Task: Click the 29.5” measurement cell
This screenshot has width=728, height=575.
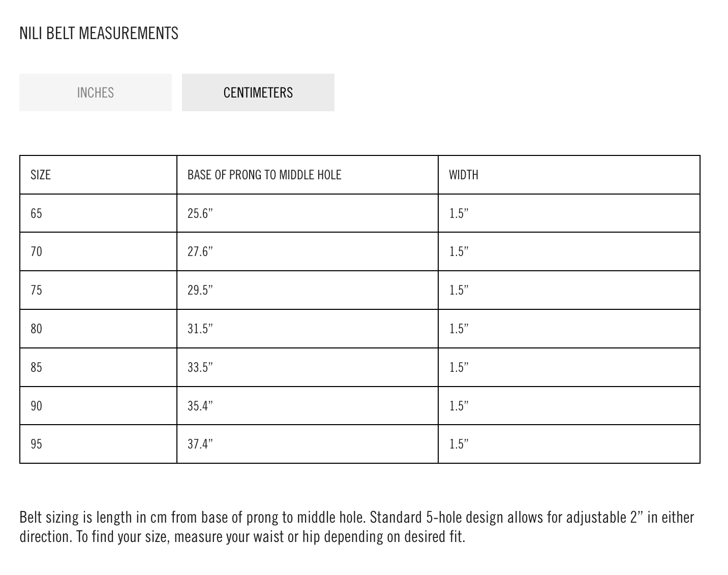Action: coord(200,290)
